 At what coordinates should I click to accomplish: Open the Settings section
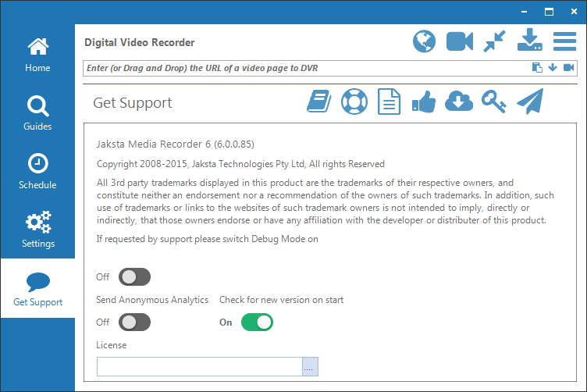click(x=37, y=230)
